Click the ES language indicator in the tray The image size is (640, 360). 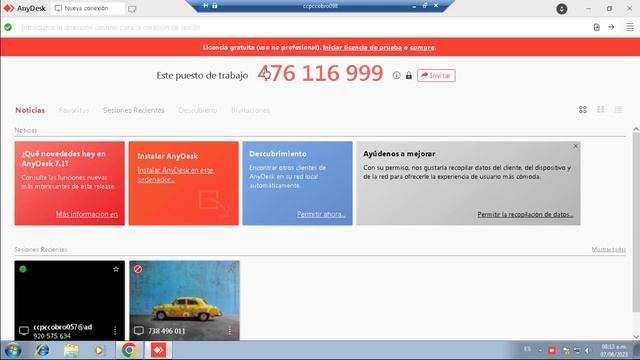(x=527, y=349)
